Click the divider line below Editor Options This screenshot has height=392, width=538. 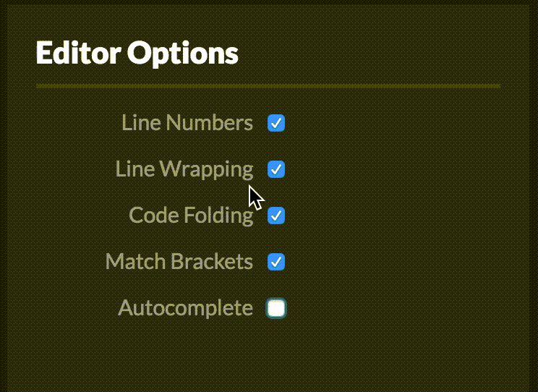coord(268,86)
